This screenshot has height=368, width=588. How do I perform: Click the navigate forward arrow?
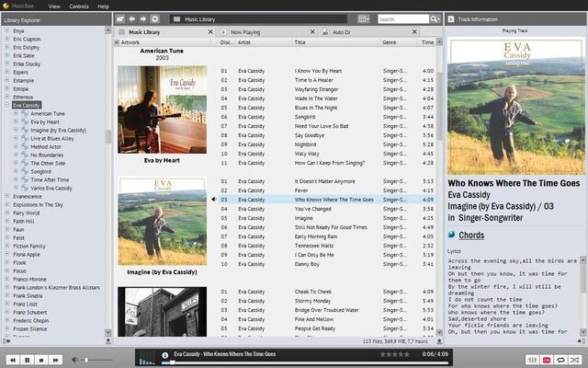pos(143,18)
